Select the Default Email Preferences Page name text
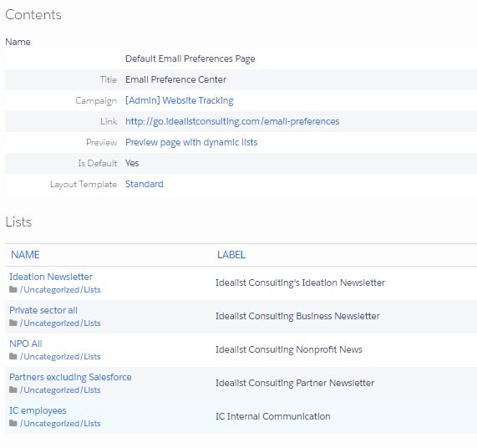 [x=190, y=59]
